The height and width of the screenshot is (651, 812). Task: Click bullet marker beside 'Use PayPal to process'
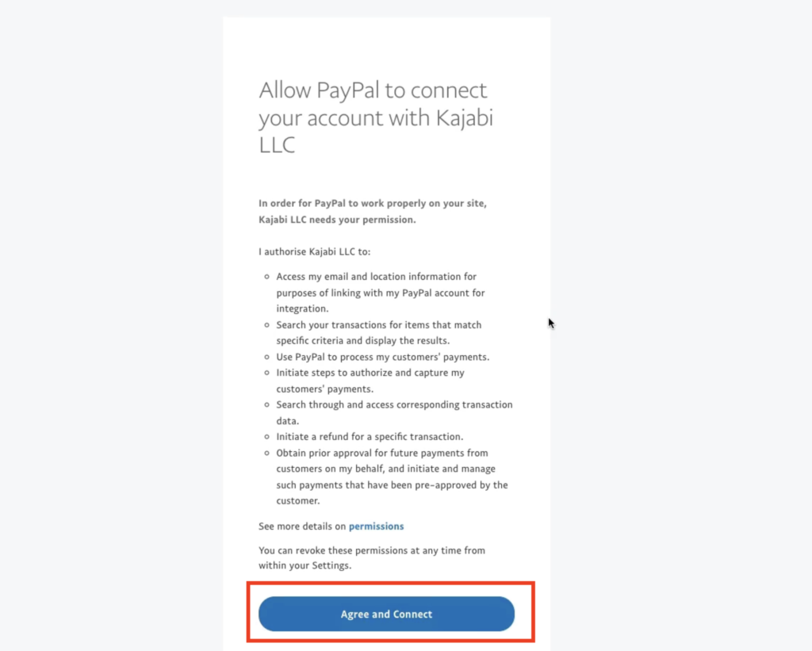[x=266, y=357]
